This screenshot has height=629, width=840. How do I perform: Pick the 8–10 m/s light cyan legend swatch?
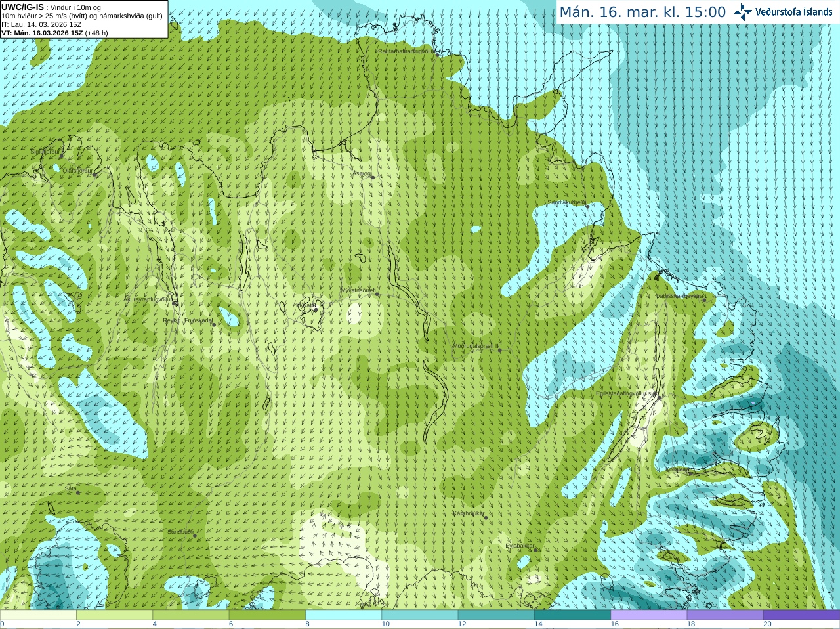(343, 615)
